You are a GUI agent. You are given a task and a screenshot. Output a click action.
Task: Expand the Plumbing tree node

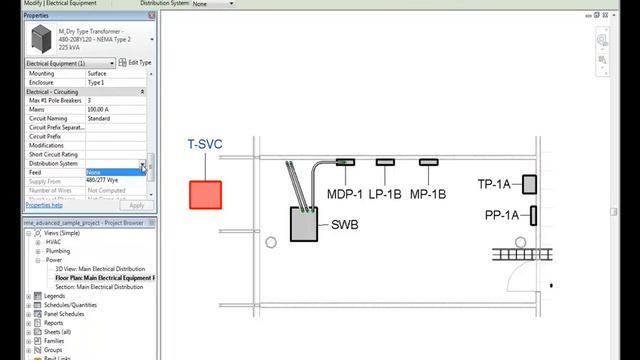[x=38, y=251]
